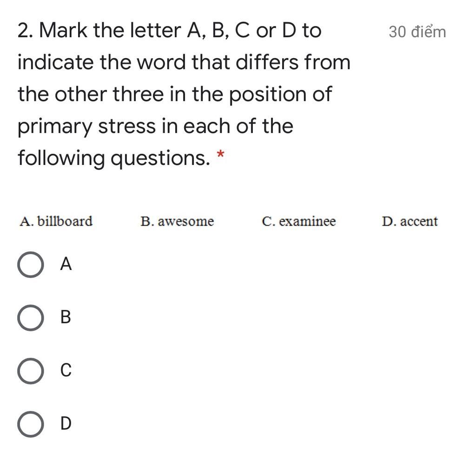Screen dimensions: 476x454
Task: Select the radio circle for answer B
Action: [30, 318]
